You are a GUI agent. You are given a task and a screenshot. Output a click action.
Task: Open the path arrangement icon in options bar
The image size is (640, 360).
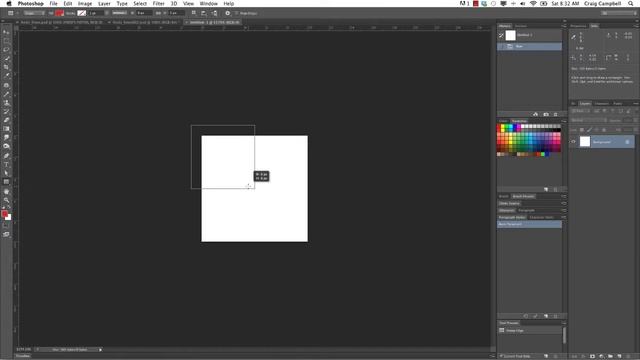tap(214, 13)
